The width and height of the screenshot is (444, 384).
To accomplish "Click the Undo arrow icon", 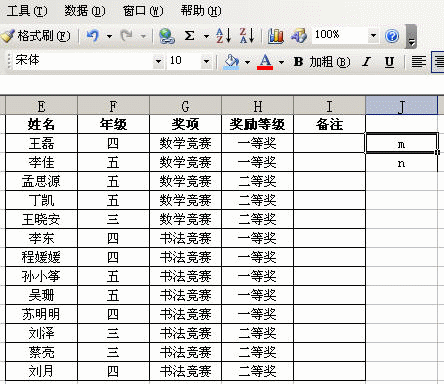I will point(93,36).
